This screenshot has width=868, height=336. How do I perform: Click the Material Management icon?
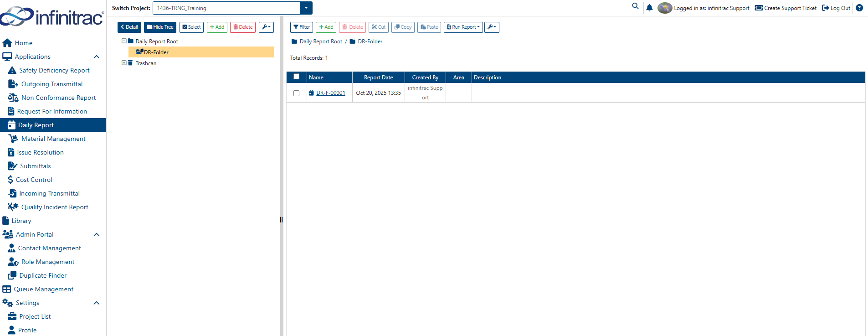(13, 139)
